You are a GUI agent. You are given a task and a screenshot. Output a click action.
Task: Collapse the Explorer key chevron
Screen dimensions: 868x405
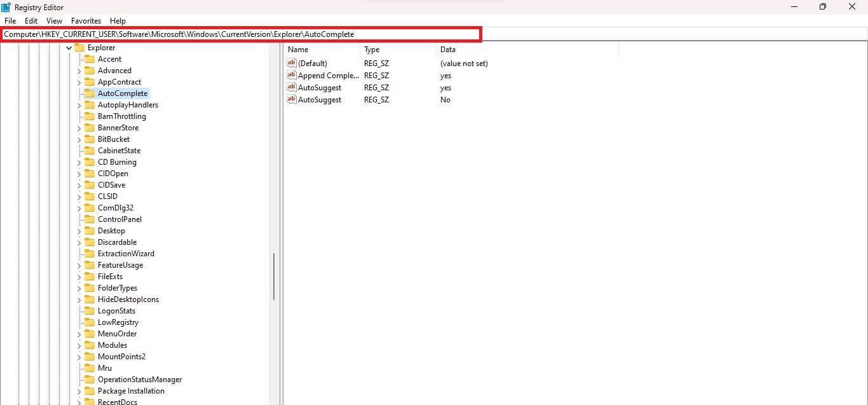pyautogui.click(x=69, y=48)
